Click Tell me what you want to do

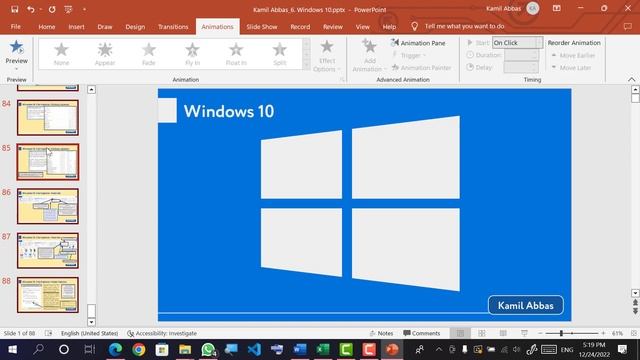pyautogui.click(x=464, y=26)
